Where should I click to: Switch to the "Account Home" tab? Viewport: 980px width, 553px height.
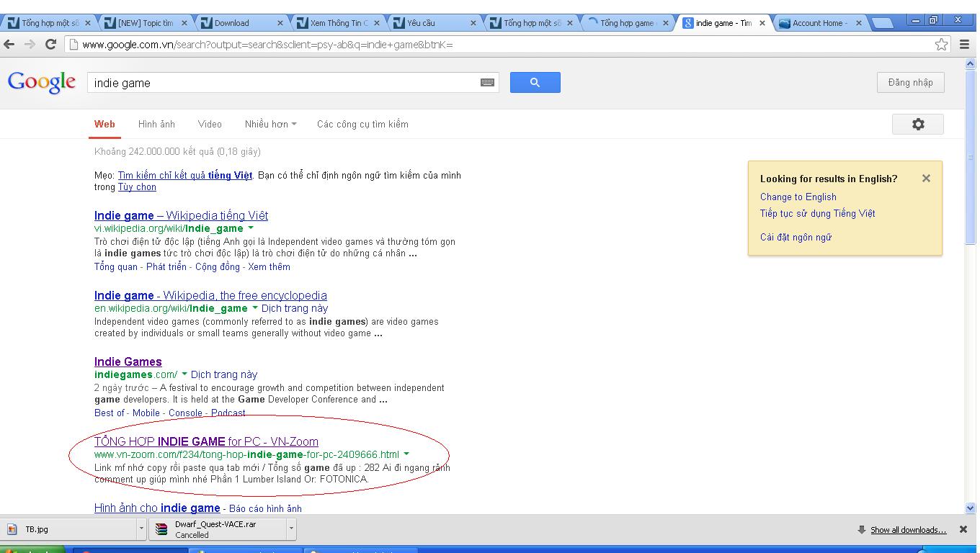820,23
